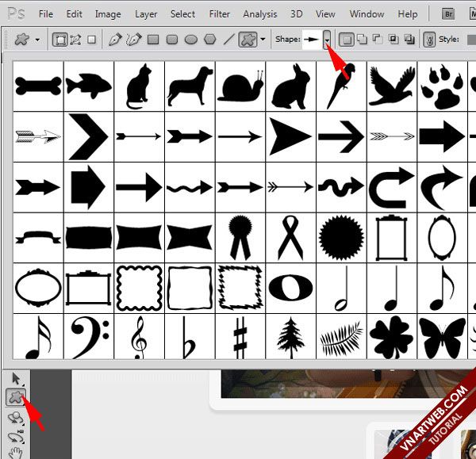Choose the Pen tool in options bar
Viewport: 476px width, 459px height.
pyautogui.click(x=115, y=39)
